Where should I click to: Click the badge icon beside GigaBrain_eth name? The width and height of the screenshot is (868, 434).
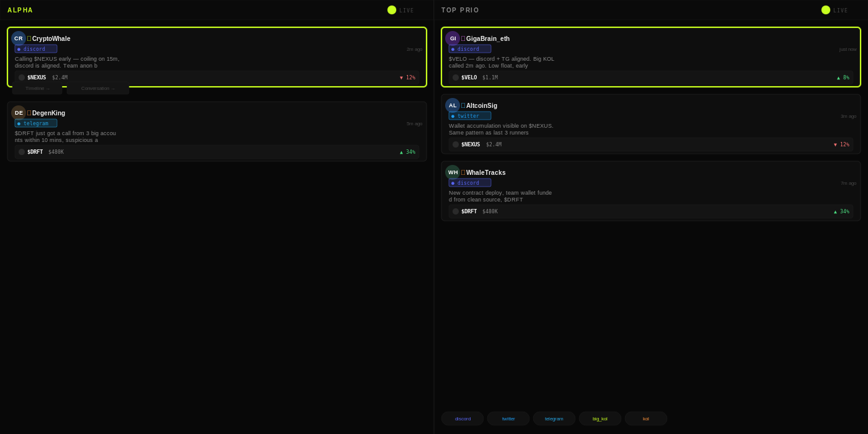point(463,38)
